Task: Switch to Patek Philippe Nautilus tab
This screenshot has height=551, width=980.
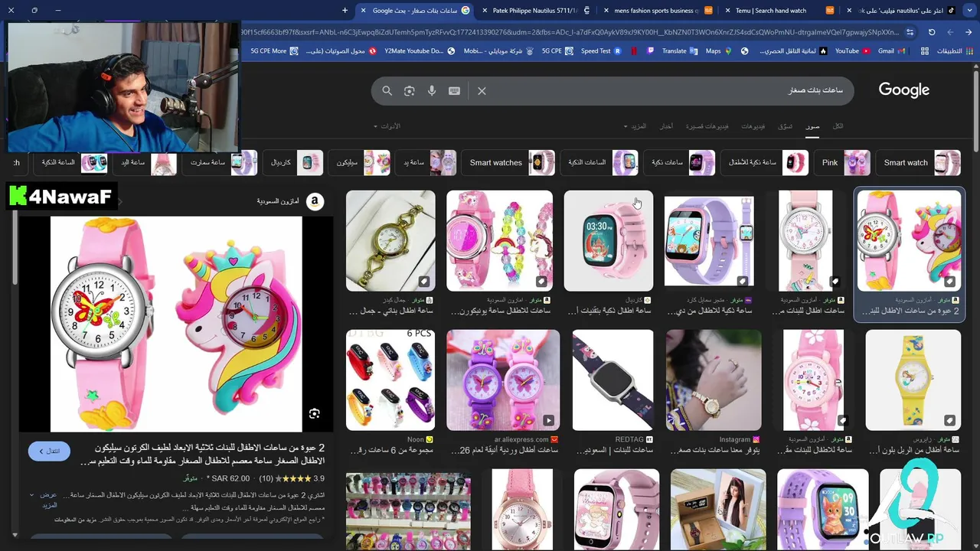Action: tap(536, 11)
